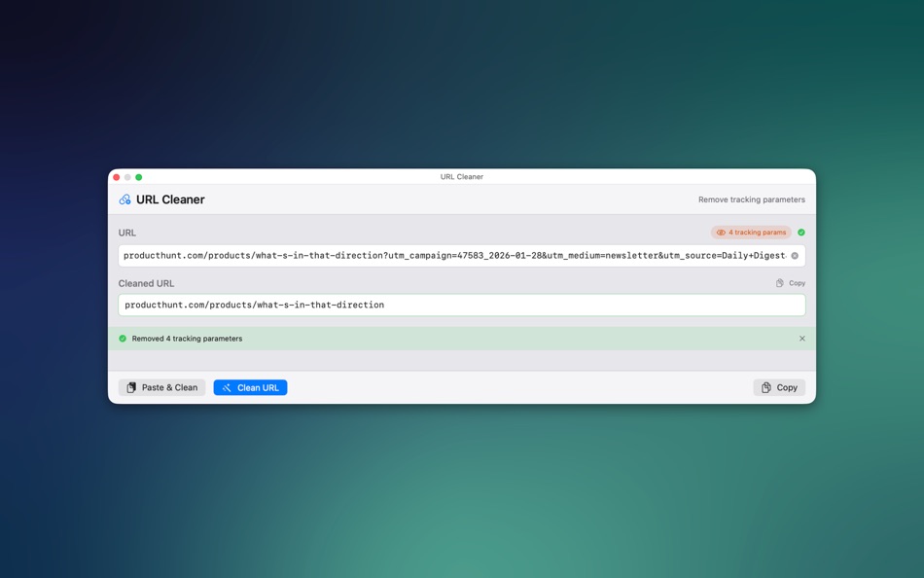Click the Copy button at the bottom right

(x=779, y=387)
